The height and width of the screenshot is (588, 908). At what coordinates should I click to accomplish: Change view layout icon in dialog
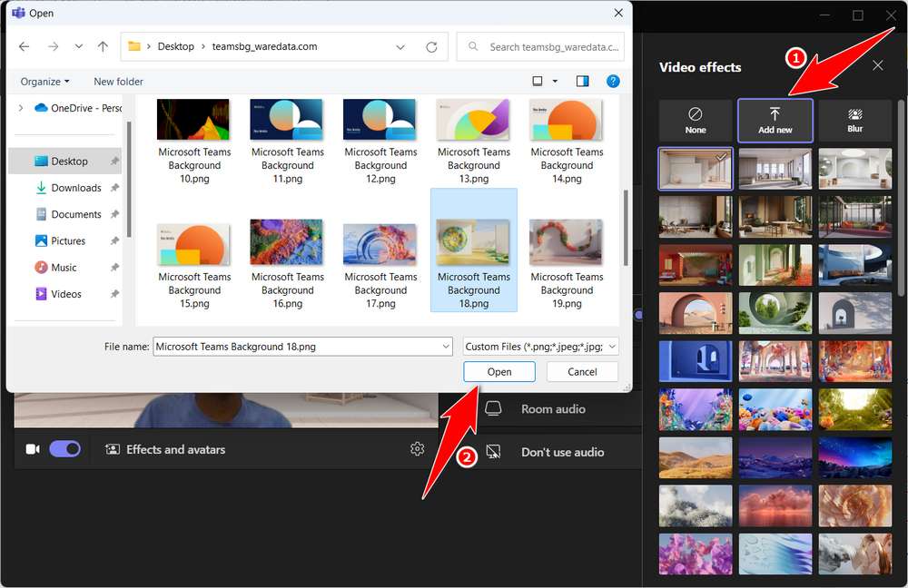click(538, 81)
